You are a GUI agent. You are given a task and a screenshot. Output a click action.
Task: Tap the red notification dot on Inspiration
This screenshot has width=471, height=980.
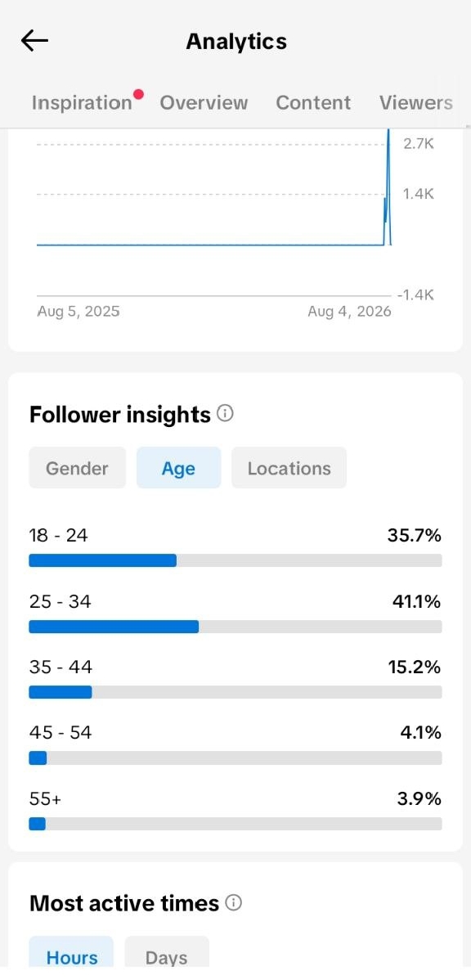[139, 94]
